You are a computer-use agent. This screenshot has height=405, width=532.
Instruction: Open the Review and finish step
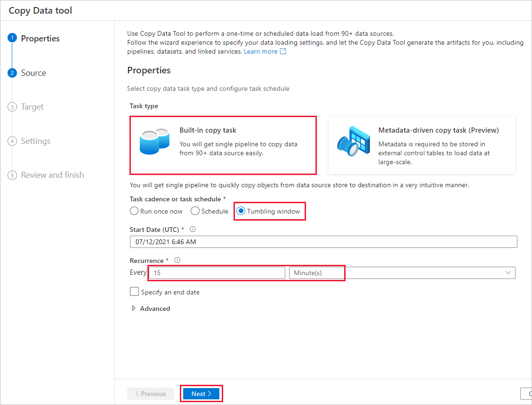52,175
